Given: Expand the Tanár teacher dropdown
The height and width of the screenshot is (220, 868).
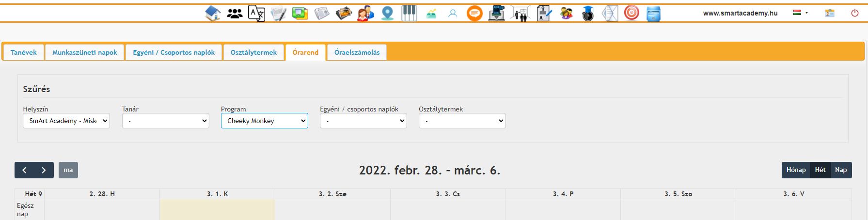Looking at the screenshot, I should pyautogui.click(x=165, y=121).
